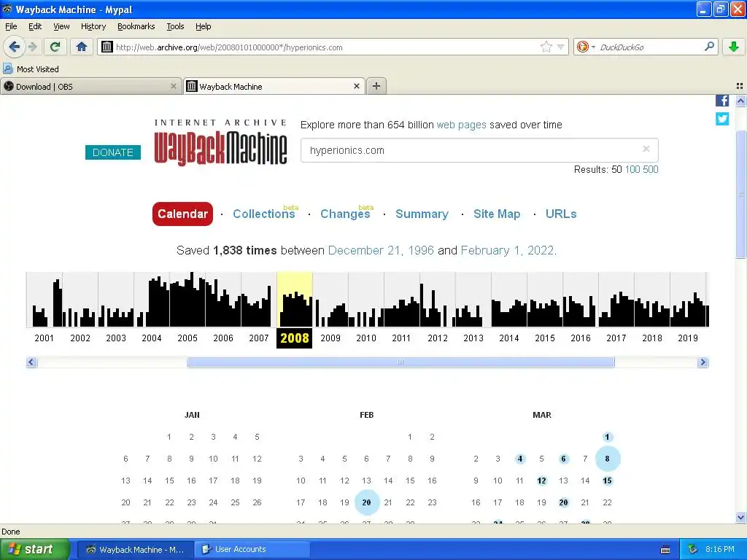
Task: Open the View menu
Action: tap(61, 26)
